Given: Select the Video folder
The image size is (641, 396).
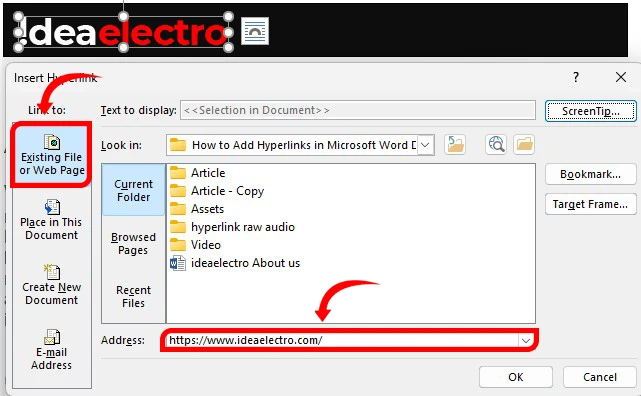Looking at the screenshot, I should pos(195,245).
